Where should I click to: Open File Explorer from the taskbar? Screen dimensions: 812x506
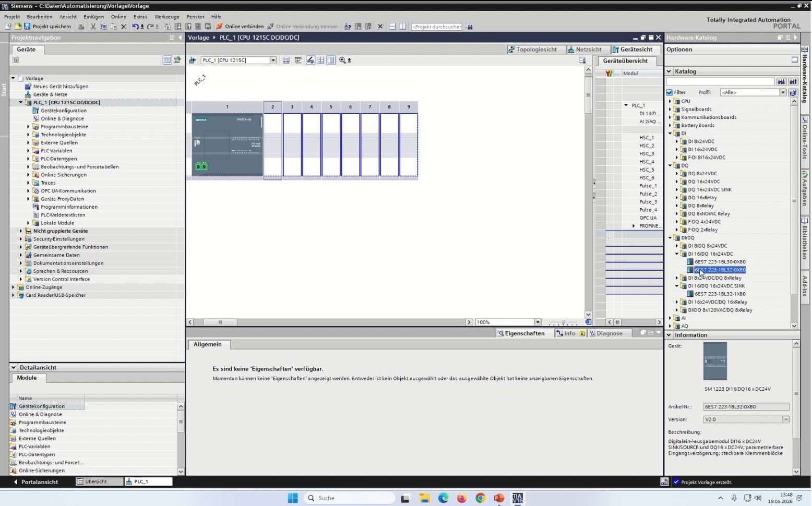(x=424, y=498)
